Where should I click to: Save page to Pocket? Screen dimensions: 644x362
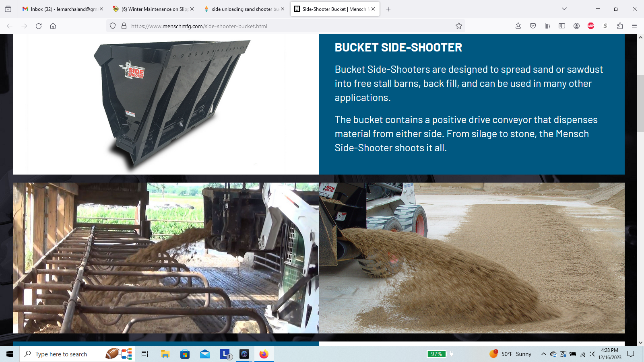click(533, 26)
